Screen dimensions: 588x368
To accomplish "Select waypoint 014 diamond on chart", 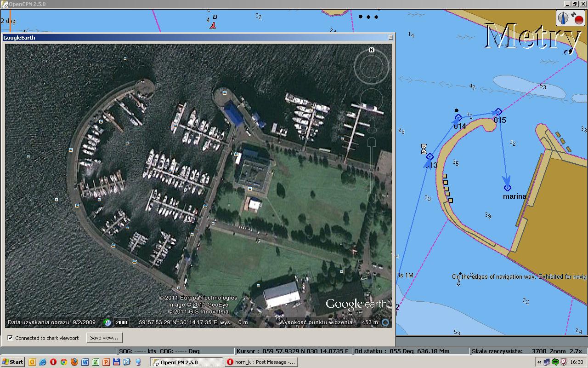I will point(458,118).
